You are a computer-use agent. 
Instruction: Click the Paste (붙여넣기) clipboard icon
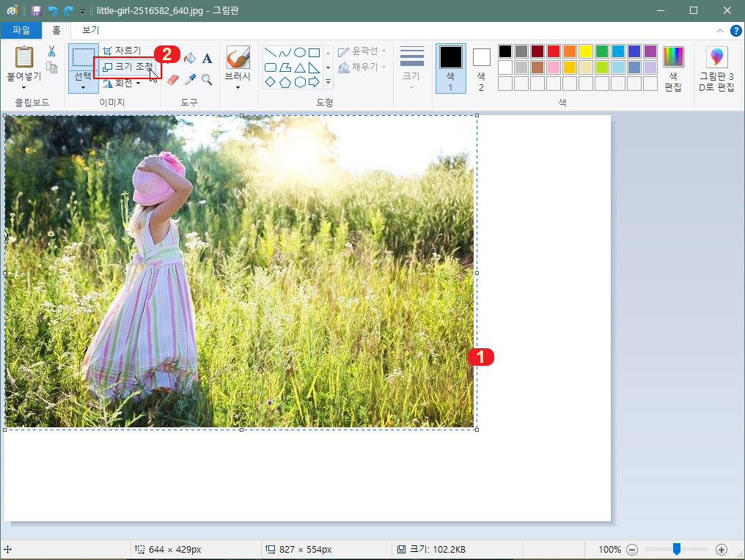click(x=23, y=57)
